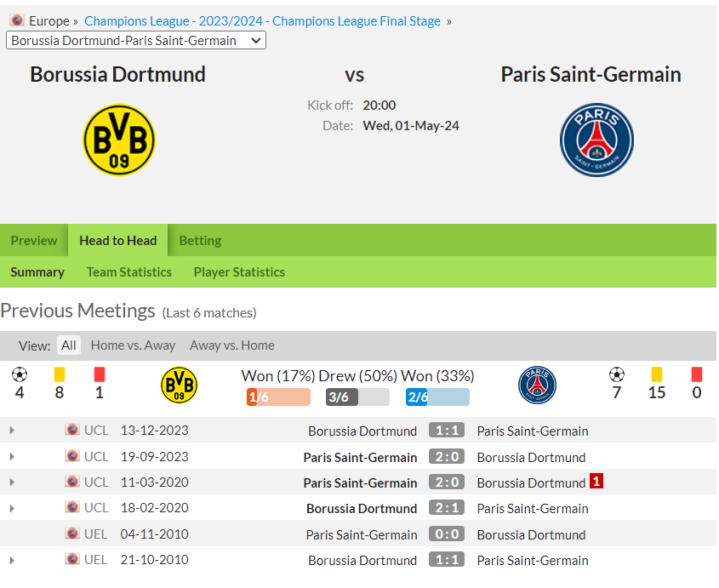Viewport: 719px width, 588px height.
Task: Click Dortmund's red card icon in stats
Action: (100, 374)
